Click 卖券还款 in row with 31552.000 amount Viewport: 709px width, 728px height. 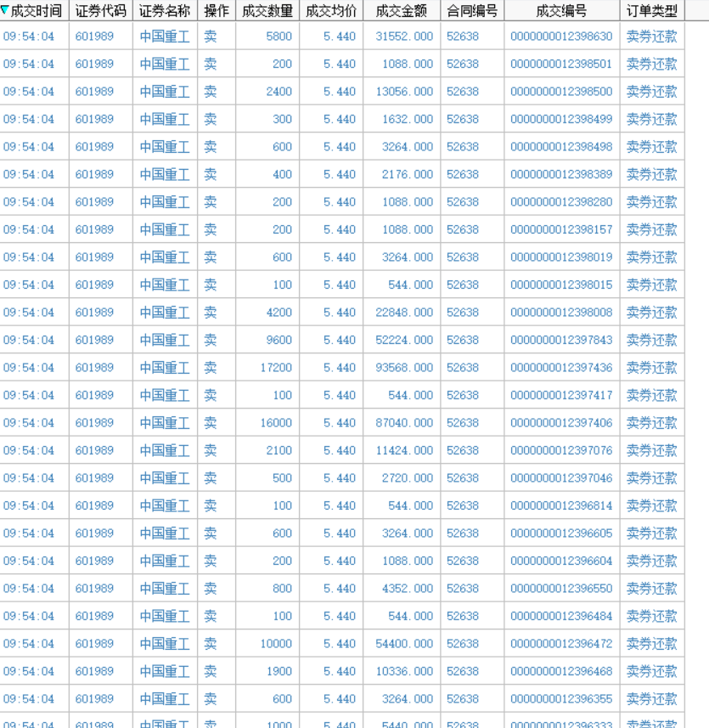pos(652,37)
